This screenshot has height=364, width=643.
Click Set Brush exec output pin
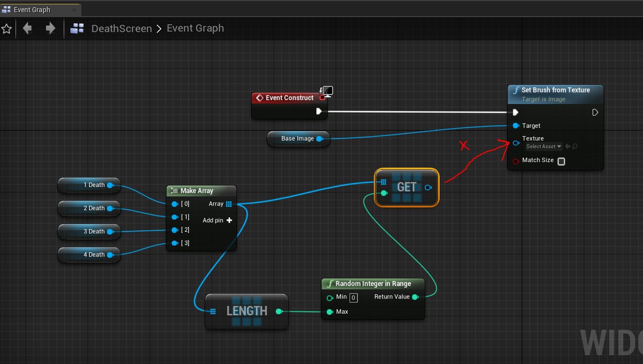tap(595, 112)
